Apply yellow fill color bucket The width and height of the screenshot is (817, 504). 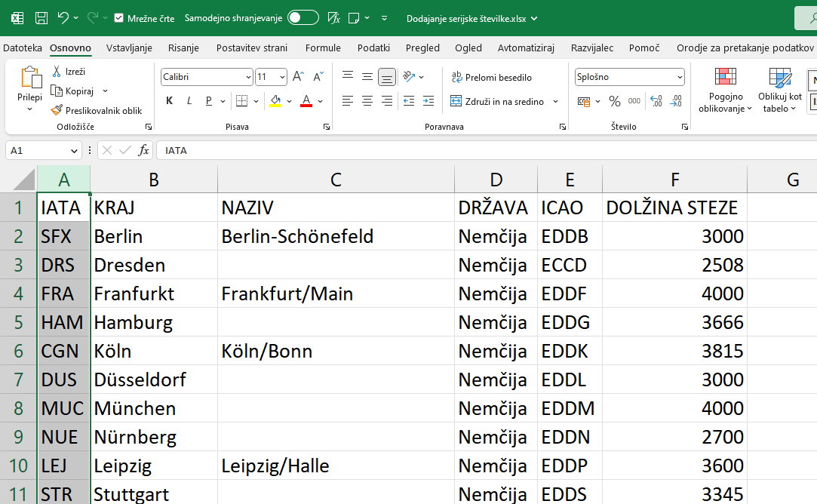click(275, 101)
